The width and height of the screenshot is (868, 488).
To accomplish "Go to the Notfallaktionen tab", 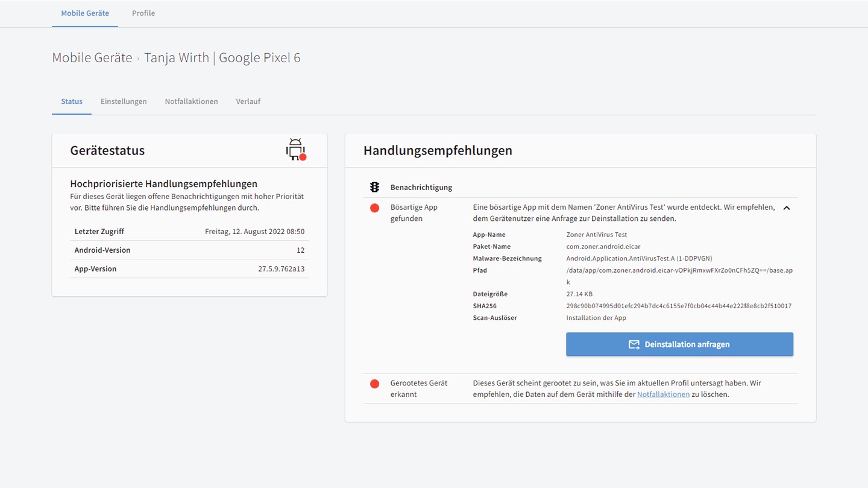I will [x=191, y=101].
